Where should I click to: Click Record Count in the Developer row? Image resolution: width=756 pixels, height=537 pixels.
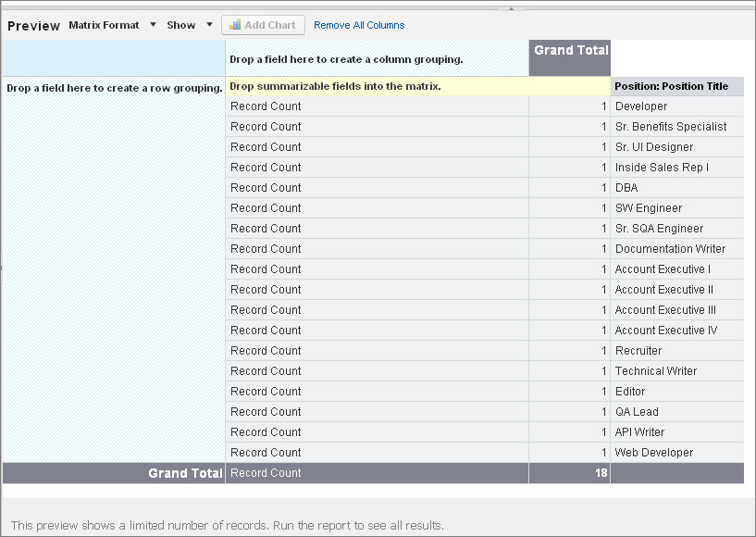266,106
